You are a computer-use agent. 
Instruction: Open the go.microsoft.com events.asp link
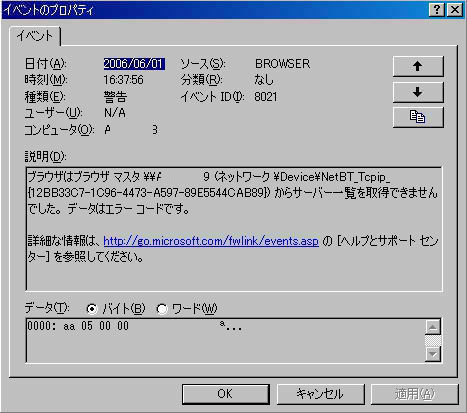pyautogui.click(x=211, y=241)
